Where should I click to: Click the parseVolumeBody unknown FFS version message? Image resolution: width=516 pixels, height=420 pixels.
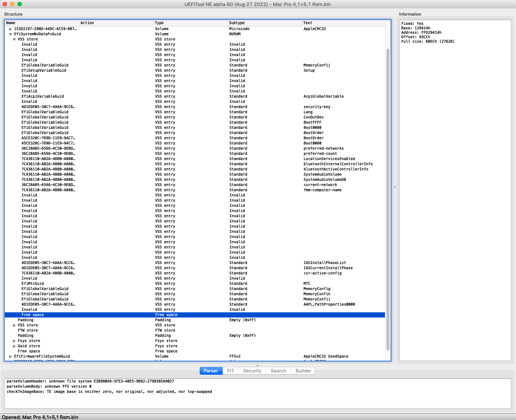(x=49, y=387)
